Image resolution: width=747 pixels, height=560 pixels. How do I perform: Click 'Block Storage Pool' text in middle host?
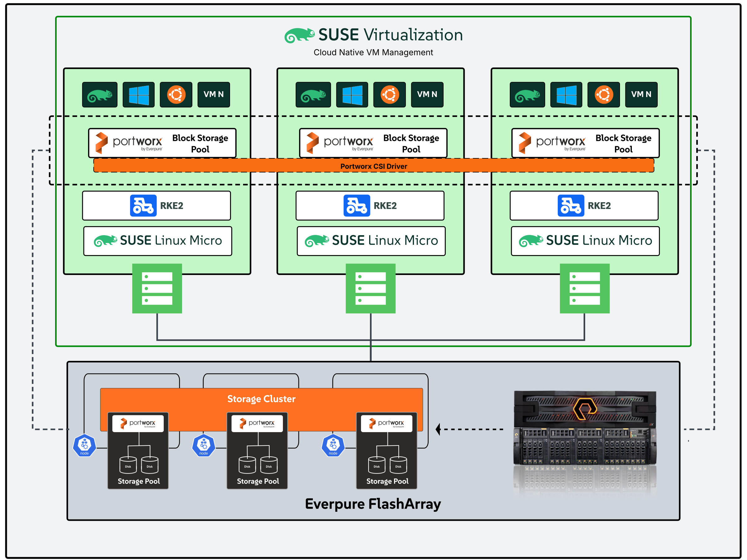click(411, 143)
